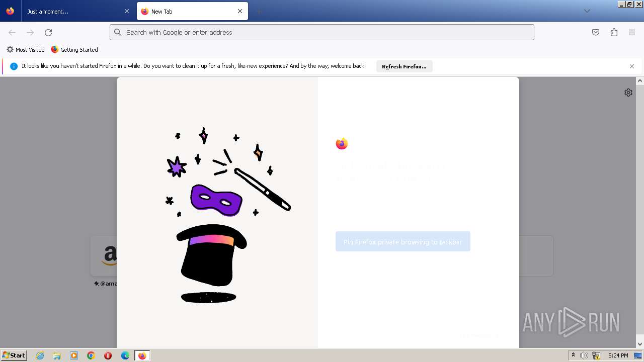This screenshot has height=362, width=644.
Task: Open new tab personalize settings gear
Action: (x=628, y=93)
